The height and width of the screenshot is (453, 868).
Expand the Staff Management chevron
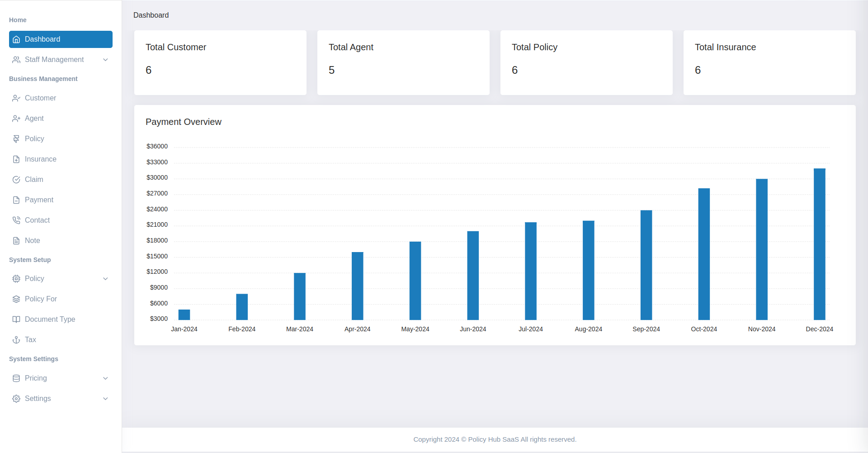pyautogui.click(x=105, y=60)
